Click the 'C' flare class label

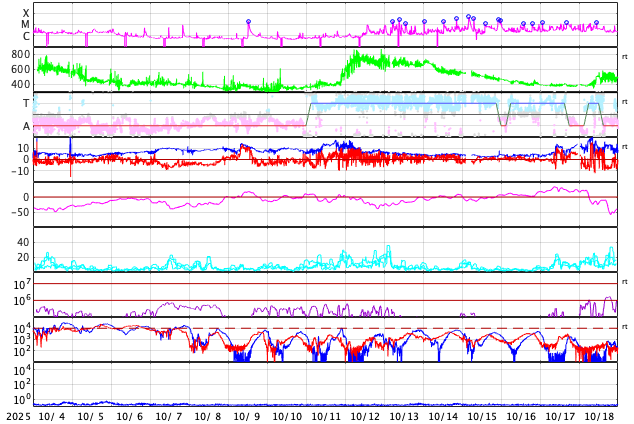[26, 37]
